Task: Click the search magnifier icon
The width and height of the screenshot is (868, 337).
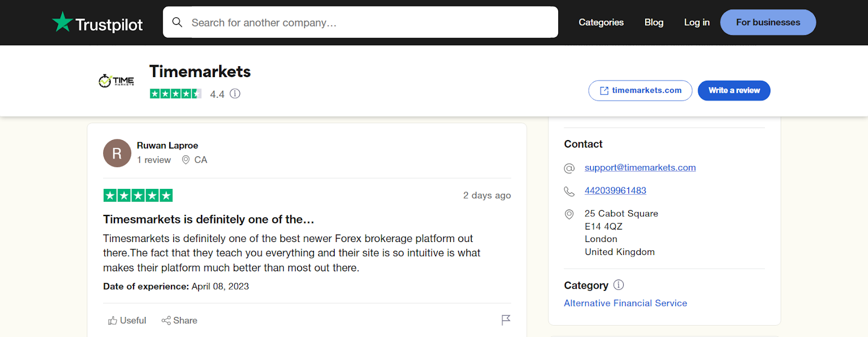Action: pyautogui.click(x=177, y=22)
